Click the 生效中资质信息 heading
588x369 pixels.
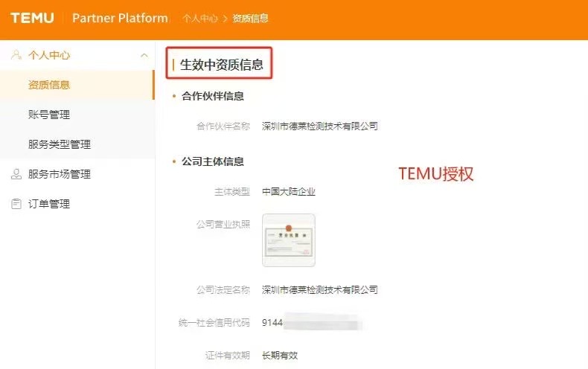221,65
